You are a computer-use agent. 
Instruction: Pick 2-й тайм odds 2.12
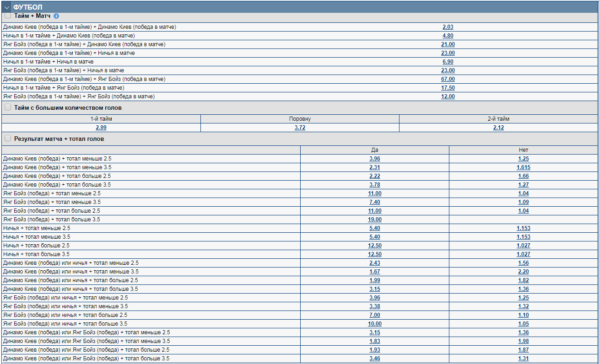pos(498,128)
